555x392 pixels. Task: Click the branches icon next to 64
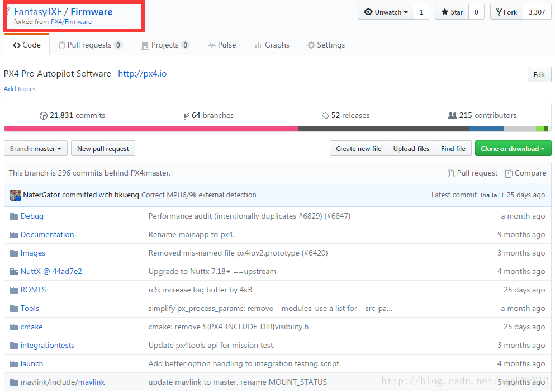tap(186, 116)
